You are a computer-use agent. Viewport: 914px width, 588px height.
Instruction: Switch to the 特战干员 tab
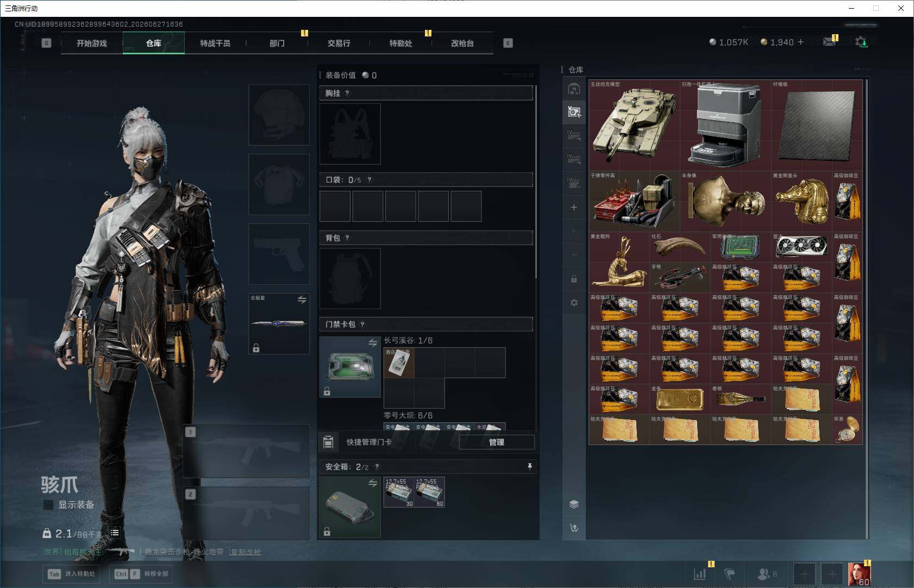click(x=215, y=43)
